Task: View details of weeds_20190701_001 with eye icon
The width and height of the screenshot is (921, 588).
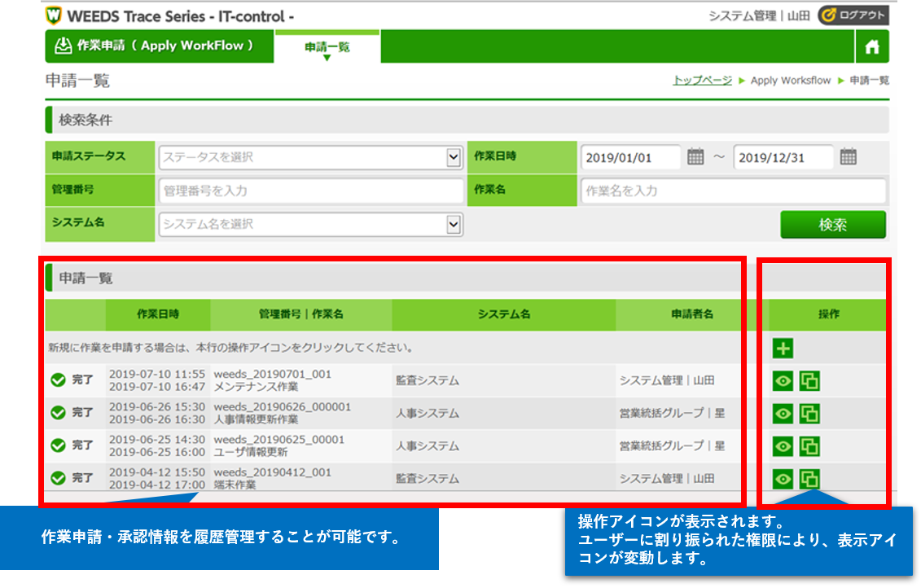Action: [x=783, y=380]
